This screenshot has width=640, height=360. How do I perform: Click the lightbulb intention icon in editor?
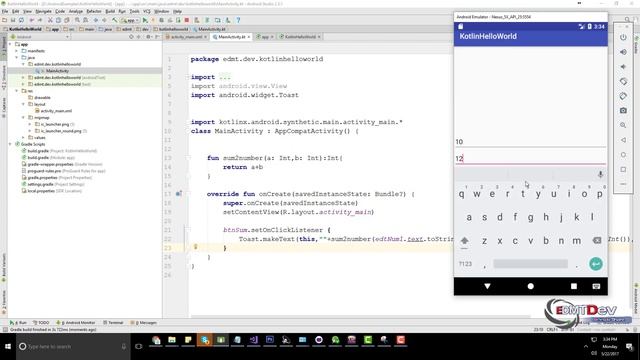pos(196,247)
